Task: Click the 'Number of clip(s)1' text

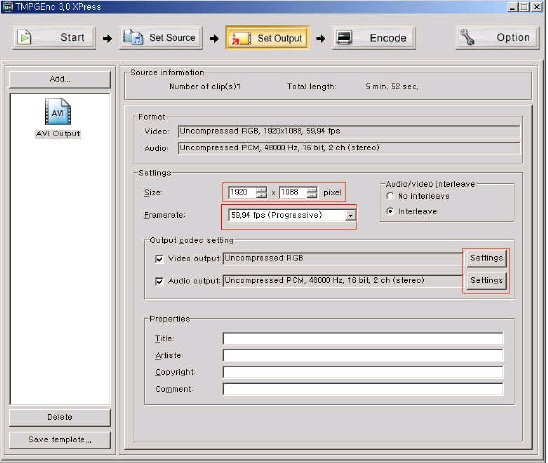Action: [x=205, y=86]
